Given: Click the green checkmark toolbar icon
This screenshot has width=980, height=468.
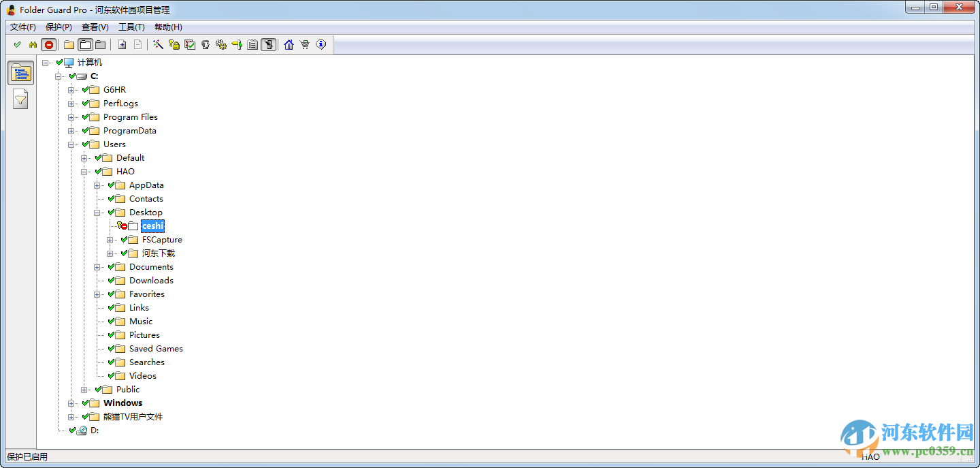Looking at the screenshot, I should 18,45.
